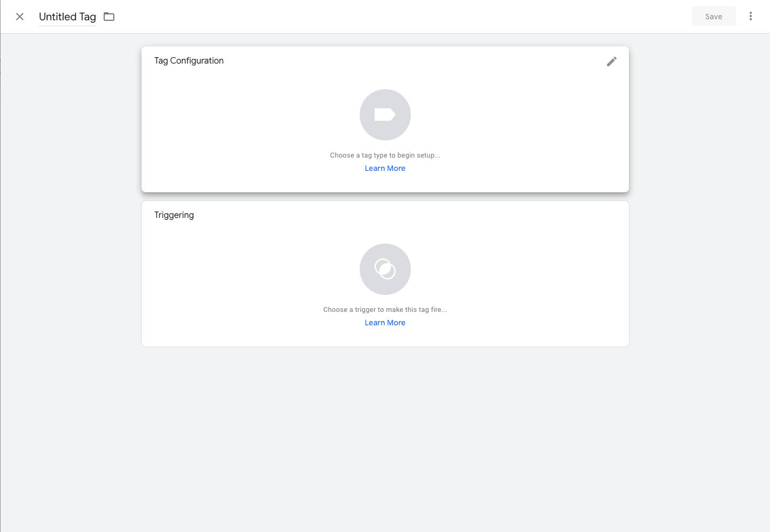
Task: Open Learn More under Choose a trigger
Action: 385,323
